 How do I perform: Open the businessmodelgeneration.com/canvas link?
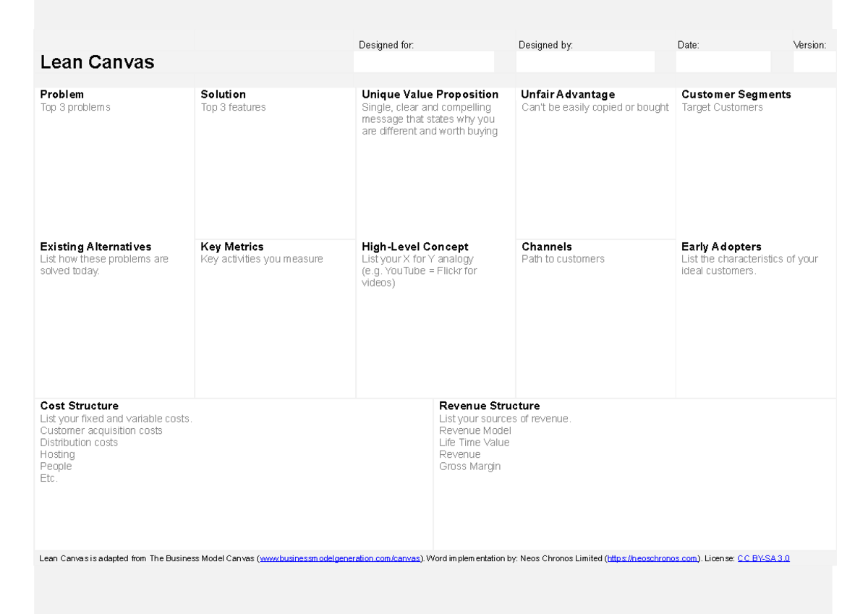340,558
